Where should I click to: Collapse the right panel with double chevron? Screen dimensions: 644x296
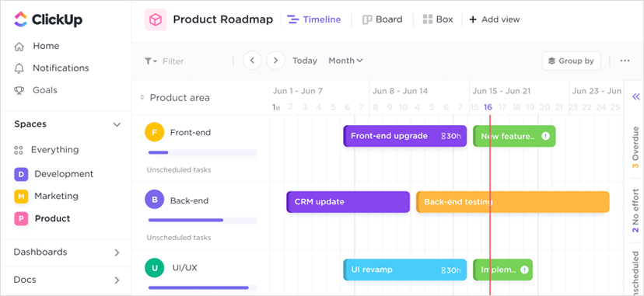(635, 97)
